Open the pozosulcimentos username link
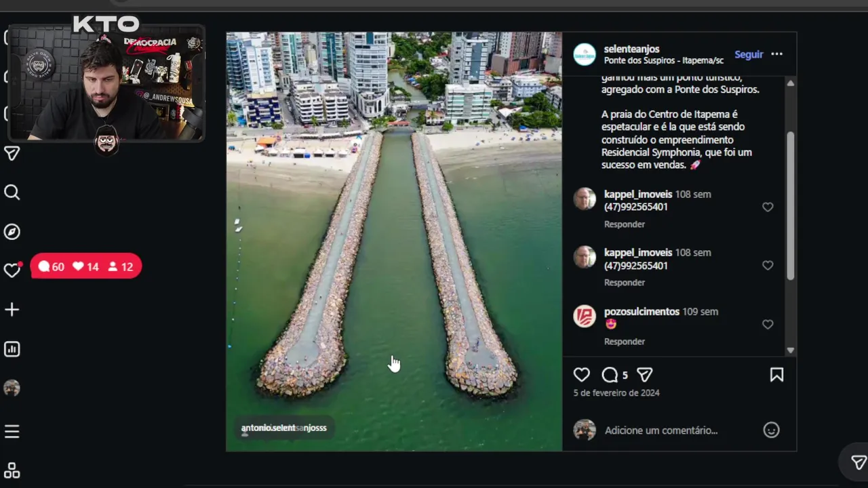The image size is (868, 488). click(642, 312)
